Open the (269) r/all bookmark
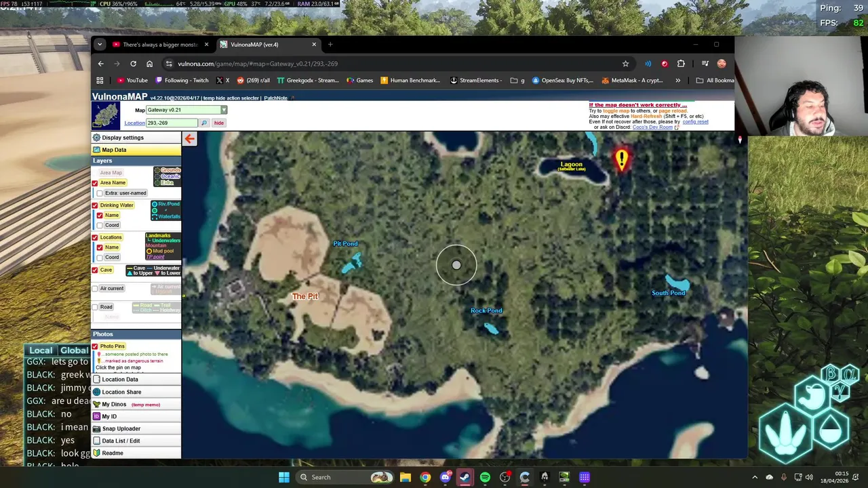 (x=253, y=81)
